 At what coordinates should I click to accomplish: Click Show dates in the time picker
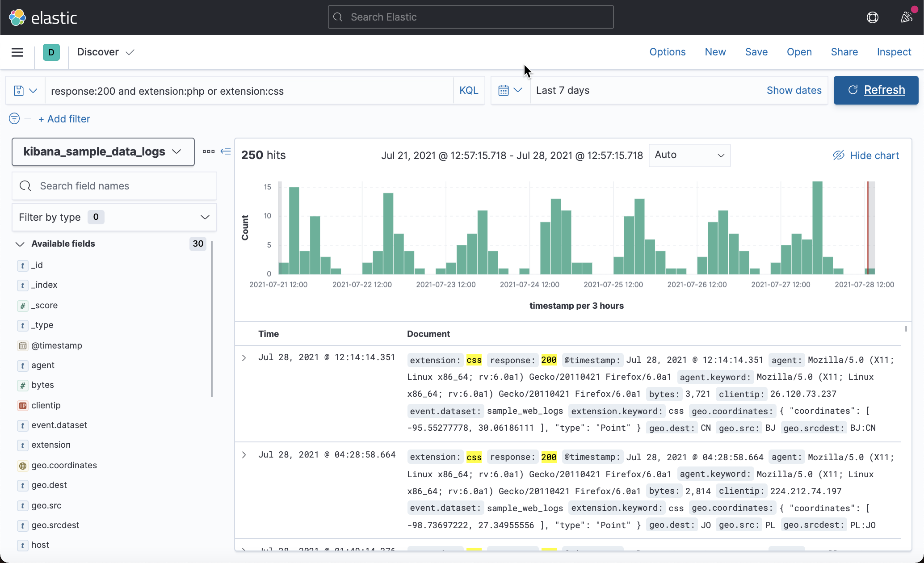pos(794,90)
